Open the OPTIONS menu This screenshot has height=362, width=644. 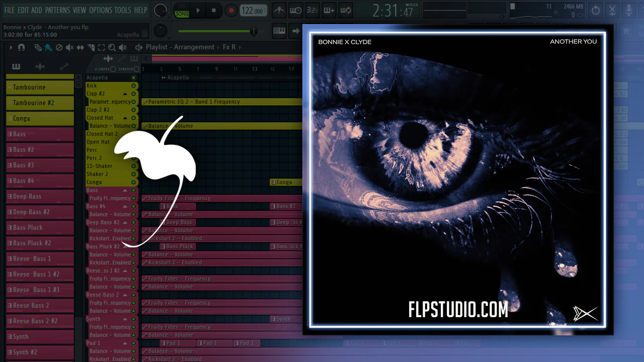[x=101, y=10]
